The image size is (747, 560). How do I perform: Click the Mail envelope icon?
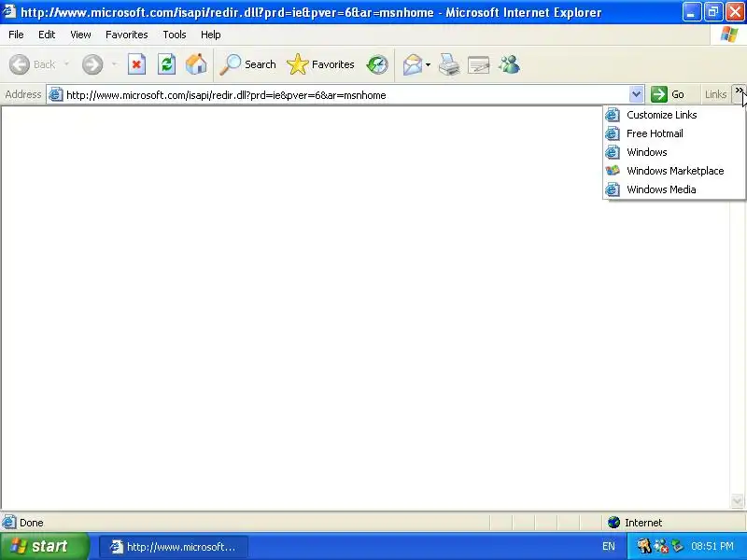click(413, 64)
